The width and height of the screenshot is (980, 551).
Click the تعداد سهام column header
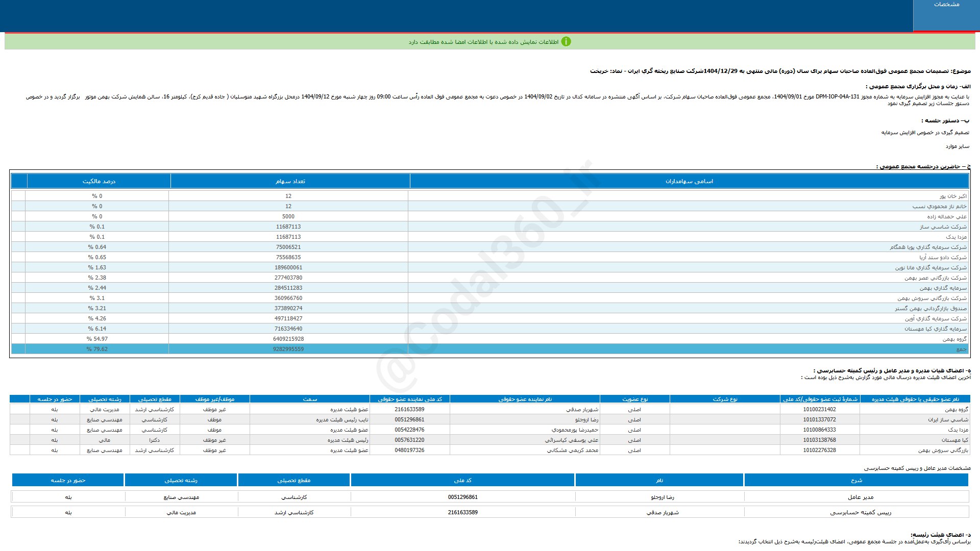(x=290, y=182)
